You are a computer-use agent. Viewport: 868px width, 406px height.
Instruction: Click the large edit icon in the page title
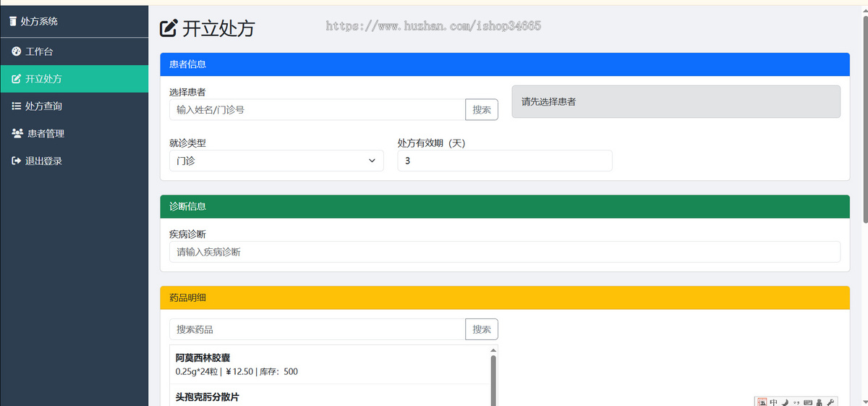[x=168, y=28]
